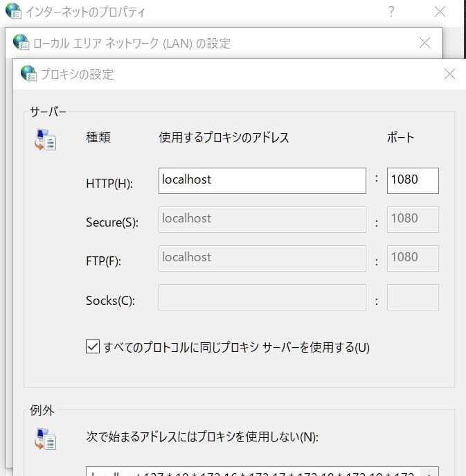The width and height of the screenshot is (466, 476).
Task: Click the ポート column header
Action: [400, 137]
